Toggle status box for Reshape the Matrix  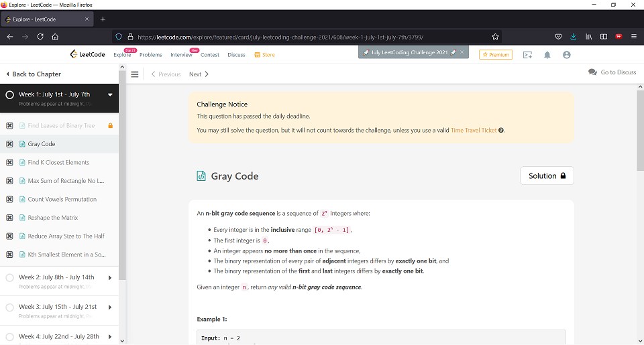click(10, 218)
